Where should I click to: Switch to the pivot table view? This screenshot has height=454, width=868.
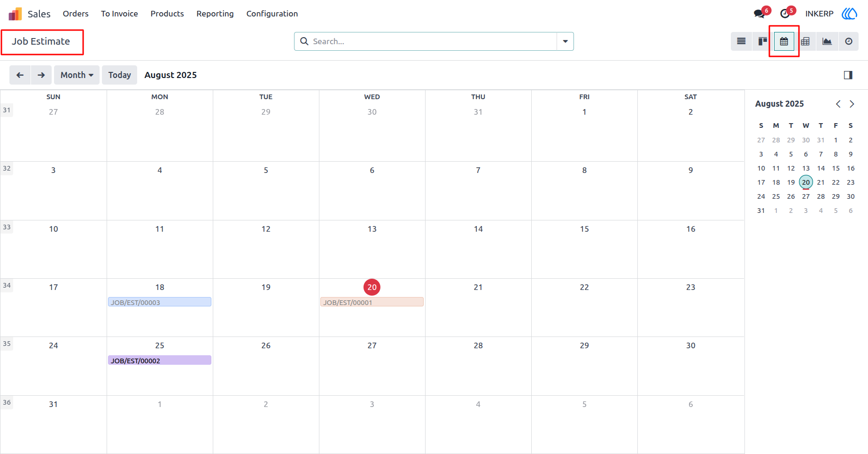coord(806,41)
